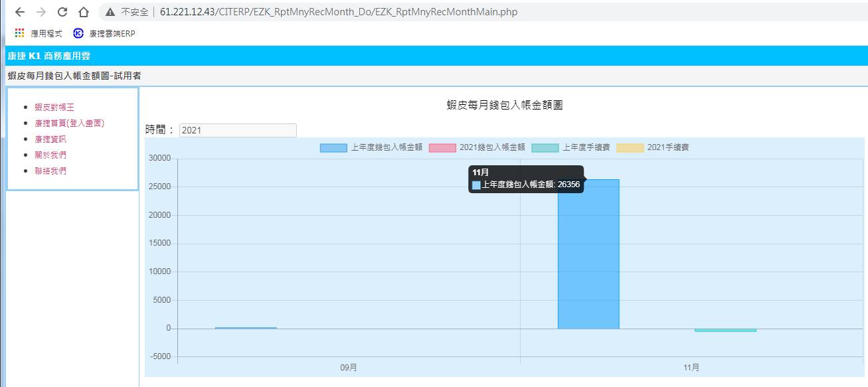Click the 時間 year input field showing 2021
The height and width of the screenshot is (387, 868).
[238, 130]
